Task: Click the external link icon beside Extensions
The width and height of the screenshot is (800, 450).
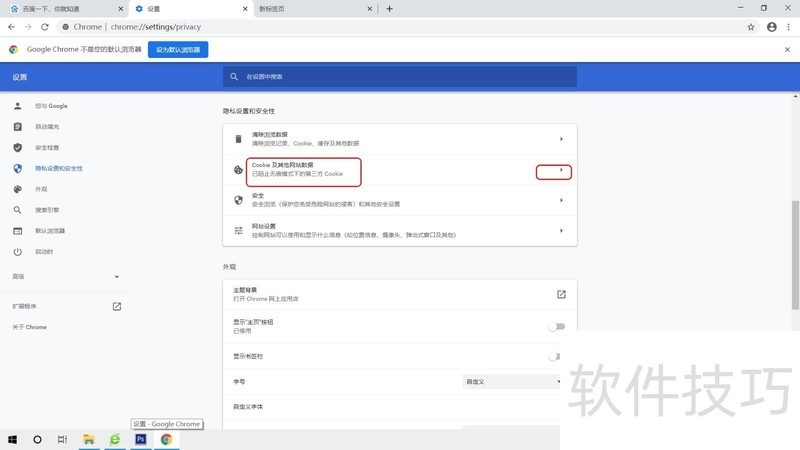Action: tap(117, 306)
